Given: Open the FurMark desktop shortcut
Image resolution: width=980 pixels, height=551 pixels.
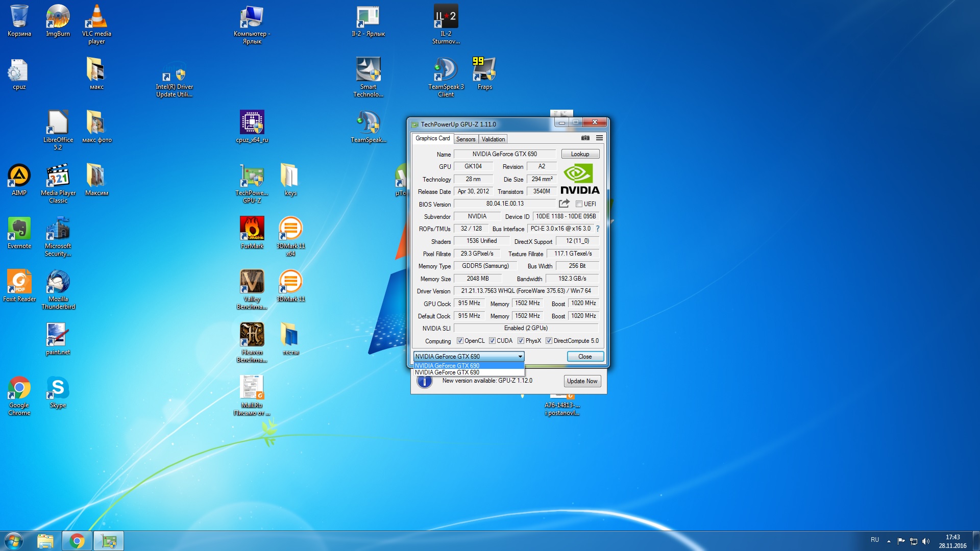Looking at the screenshot, I should click(x=252, y=233).
